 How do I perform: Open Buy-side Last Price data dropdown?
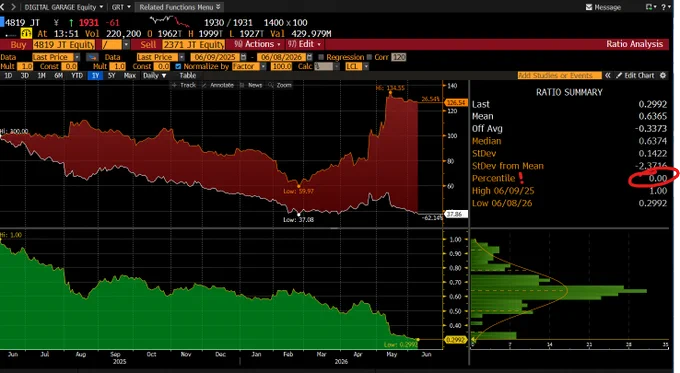77,57
